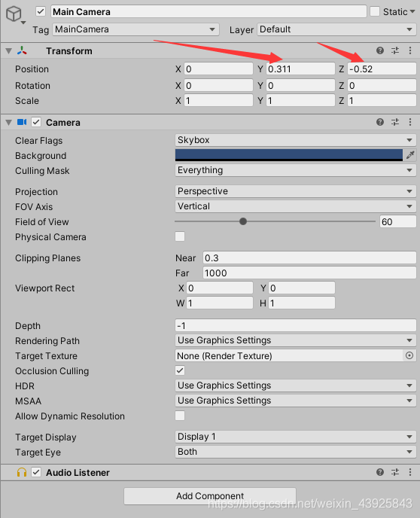Click the Audio Listener headphones icon
420x518 pixels.
coord(22,472)
